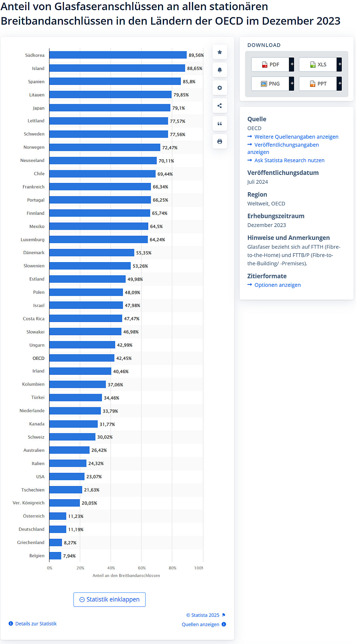This screenshot has height=644, width=356.
Task: Expand the PPT download plus options
Action: tap(339, 84)
